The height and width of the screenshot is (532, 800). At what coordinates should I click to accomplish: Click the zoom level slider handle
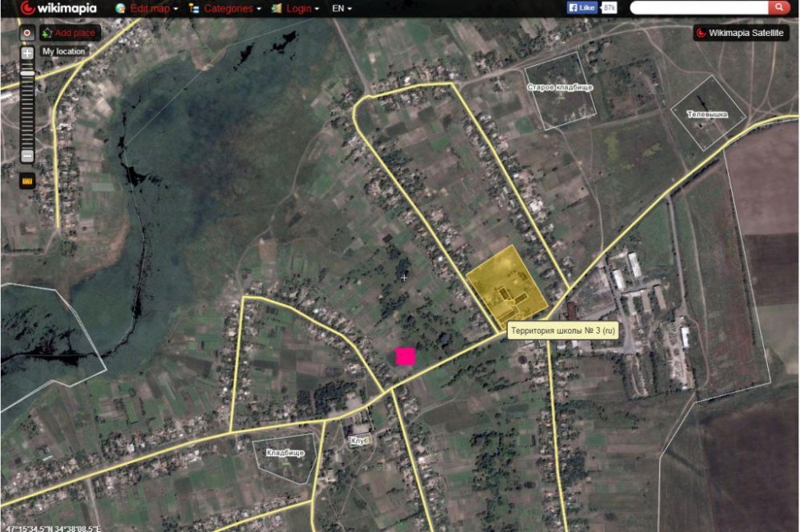27,74
